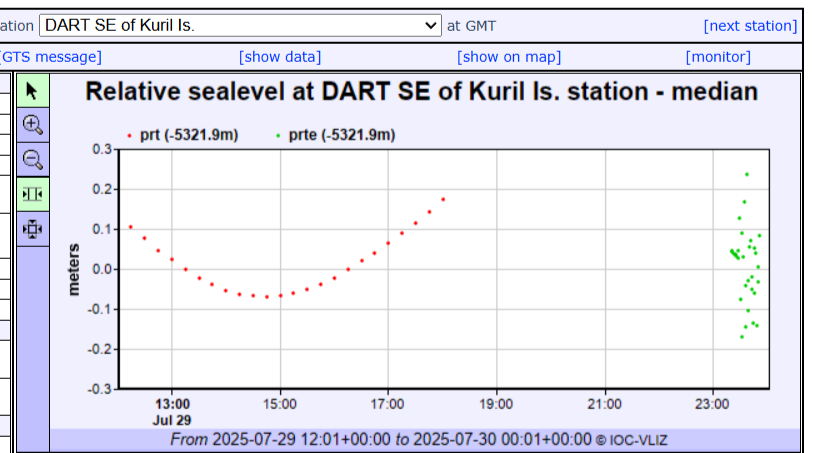Select the chart title 'Relative sealevel at DART SE of Kuril Is. station - median'
This screenshot has height=453, width=815.
click(422, 91)
